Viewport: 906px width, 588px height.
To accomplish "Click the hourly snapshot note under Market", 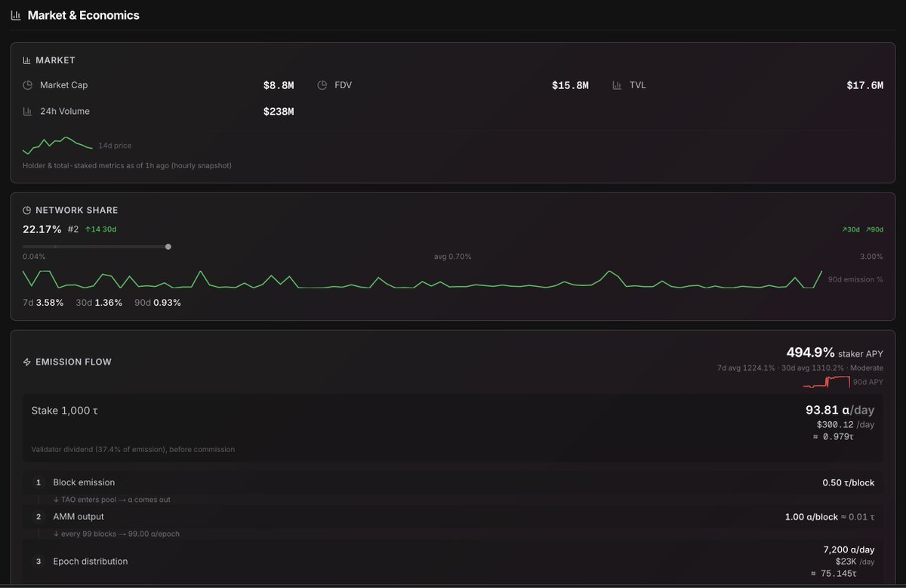I will click(x=127, y=165).
